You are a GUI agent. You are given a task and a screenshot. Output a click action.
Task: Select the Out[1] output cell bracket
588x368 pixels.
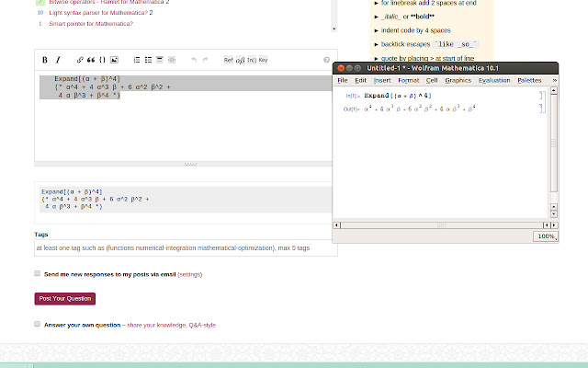click(x=541, y=109)
